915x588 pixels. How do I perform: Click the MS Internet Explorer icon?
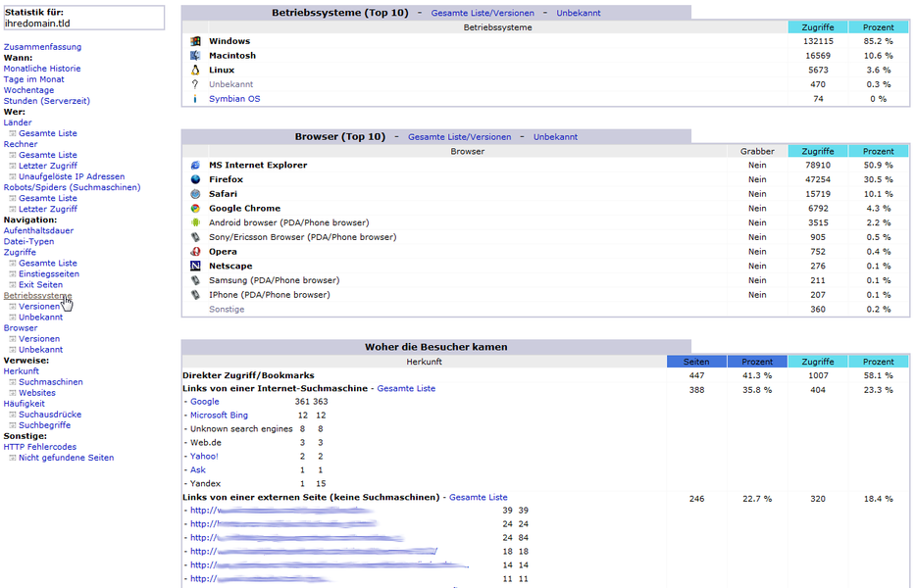click(195, 165)
